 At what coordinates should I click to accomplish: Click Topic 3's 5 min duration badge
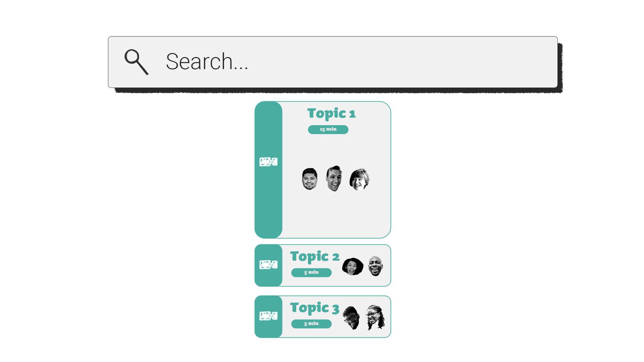(x=311, y=324)
